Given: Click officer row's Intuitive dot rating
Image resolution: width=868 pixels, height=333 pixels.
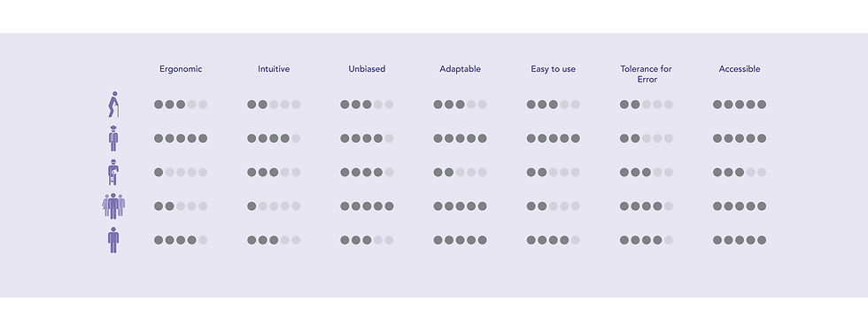Looking at the screenshot, I should [x=274, y=138].
